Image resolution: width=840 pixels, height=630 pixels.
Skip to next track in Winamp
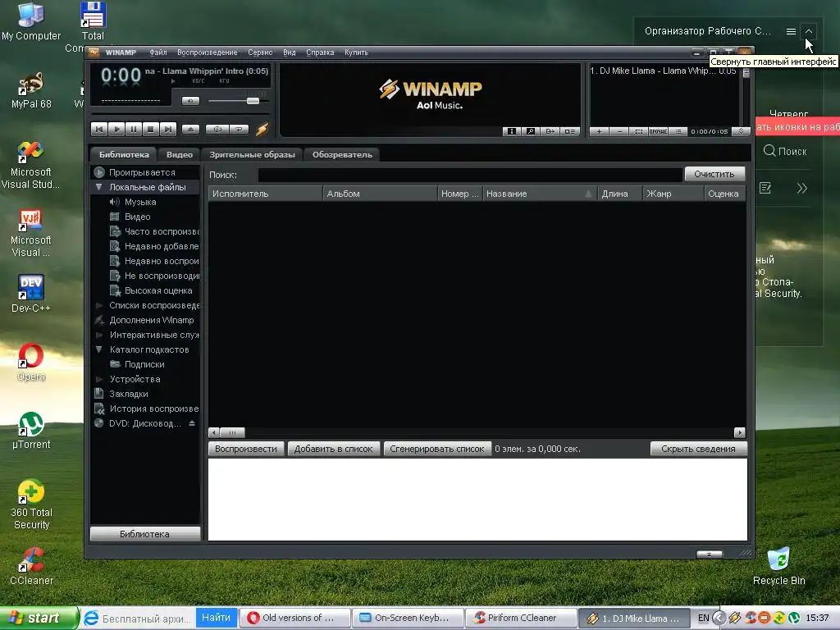(x=167, y=129)
